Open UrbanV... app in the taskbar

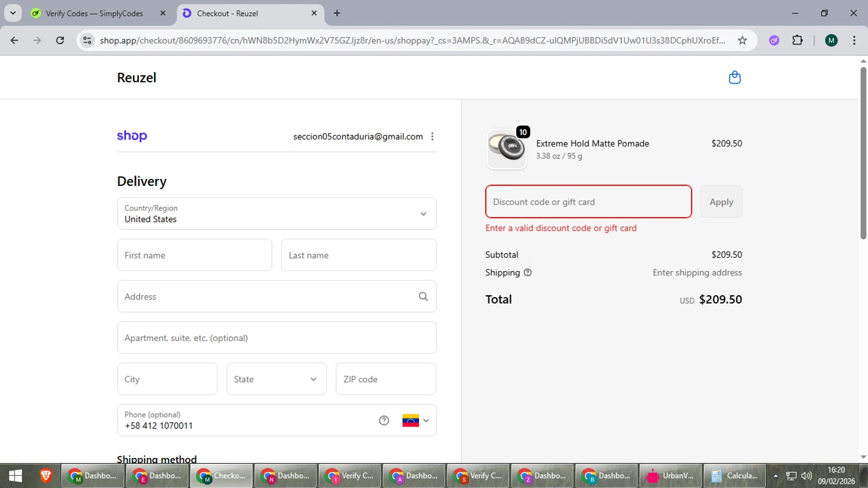(671, 476)
